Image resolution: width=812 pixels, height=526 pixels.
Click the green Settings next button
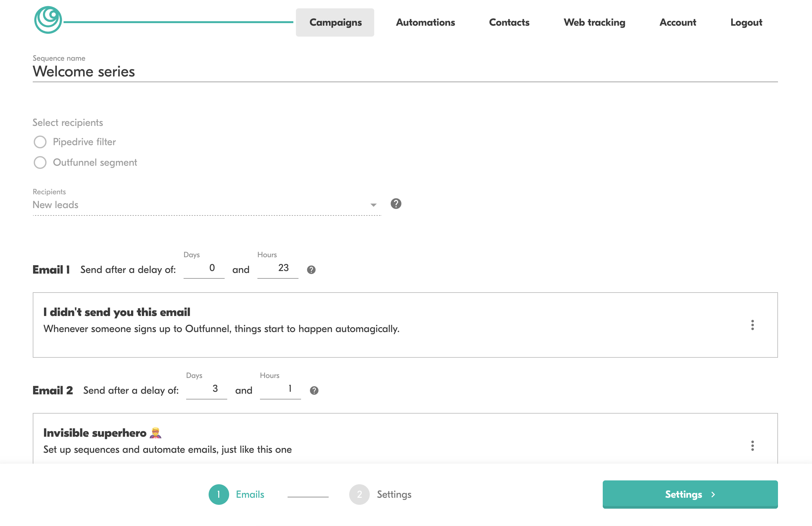coord(690,494)
